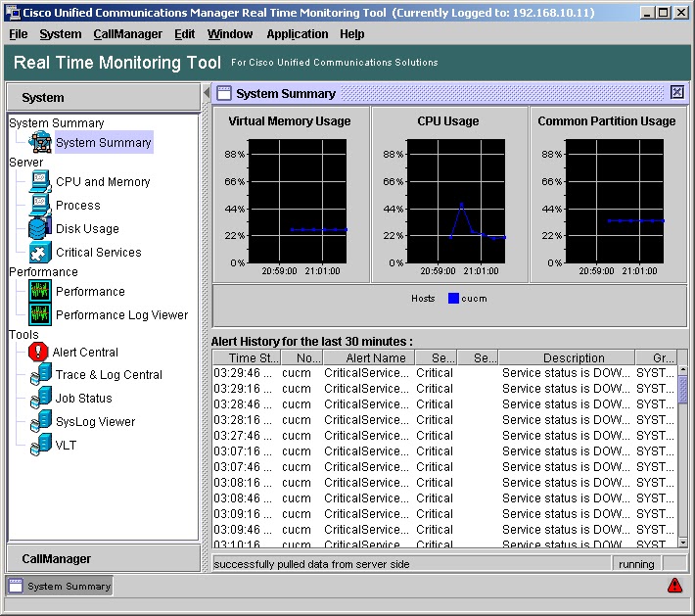The width and height of the screenshot is (695, 616).
Task: Select the alert row at 03:29:16
Action: [x=445, y=389]
